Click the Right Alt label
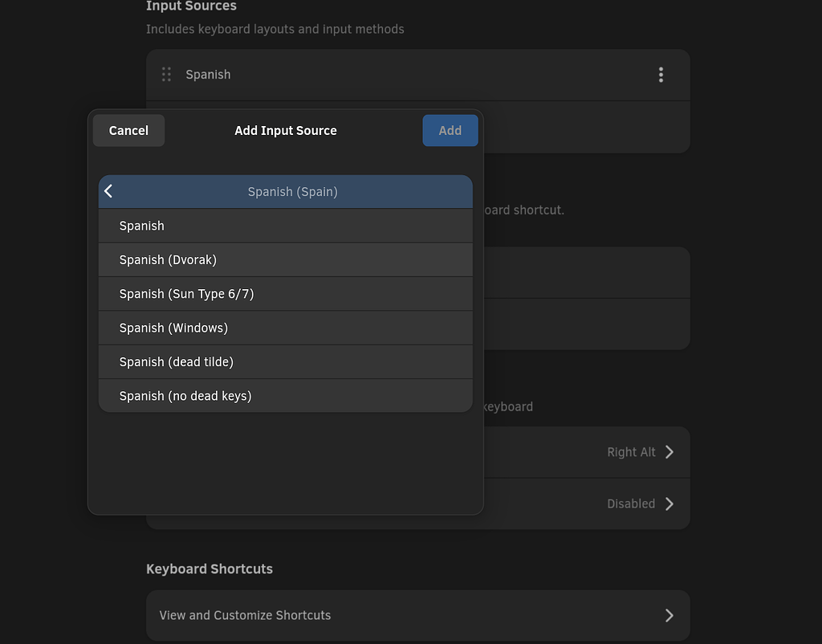The image size is (822, 644). [632, 452]
